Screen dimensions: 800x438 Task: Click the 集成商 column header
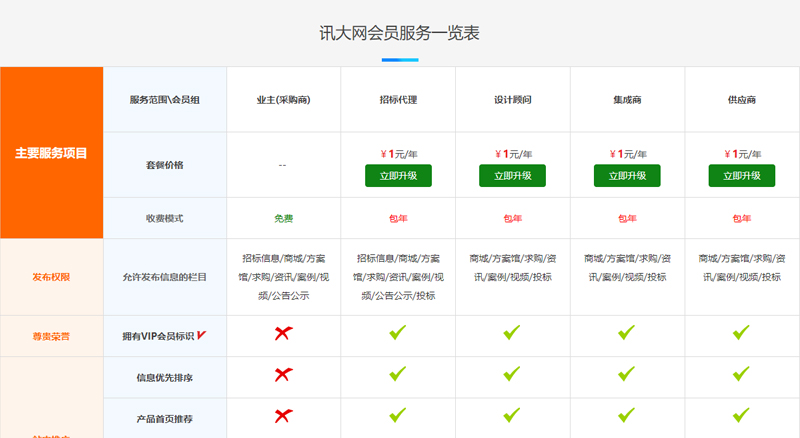pos(627,100)
